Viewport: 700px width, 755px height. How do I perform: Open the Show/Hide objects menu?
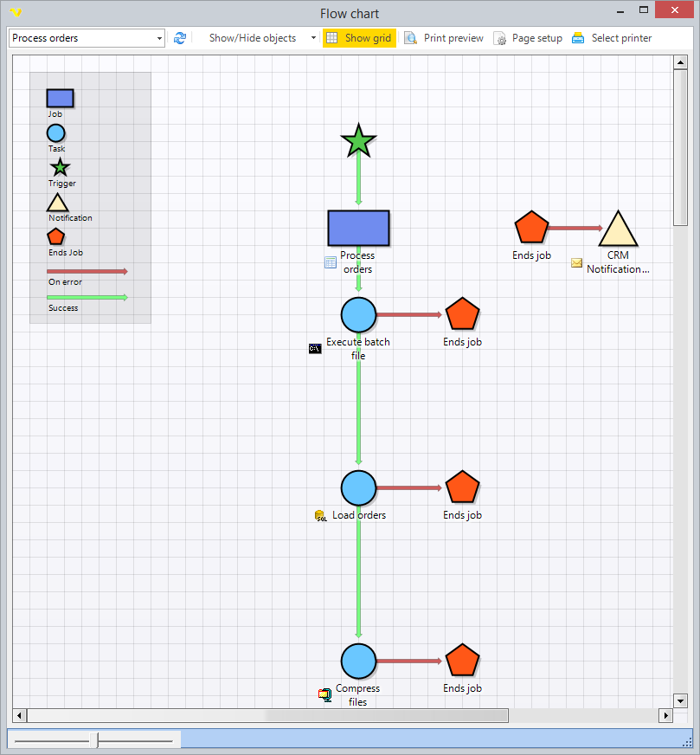(x=253, y=38)
